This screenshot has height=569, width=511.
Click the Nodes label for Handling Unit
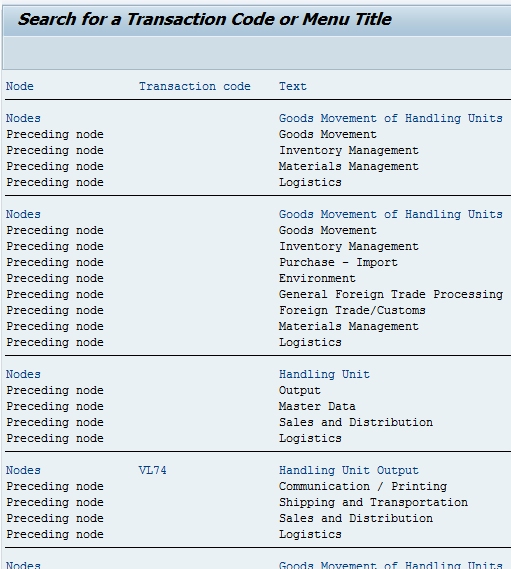click(23, 374)
